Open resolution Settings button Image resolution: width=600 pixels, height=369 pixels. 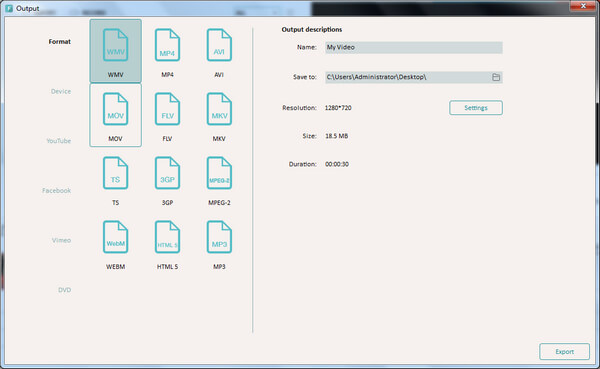[476, 108]
